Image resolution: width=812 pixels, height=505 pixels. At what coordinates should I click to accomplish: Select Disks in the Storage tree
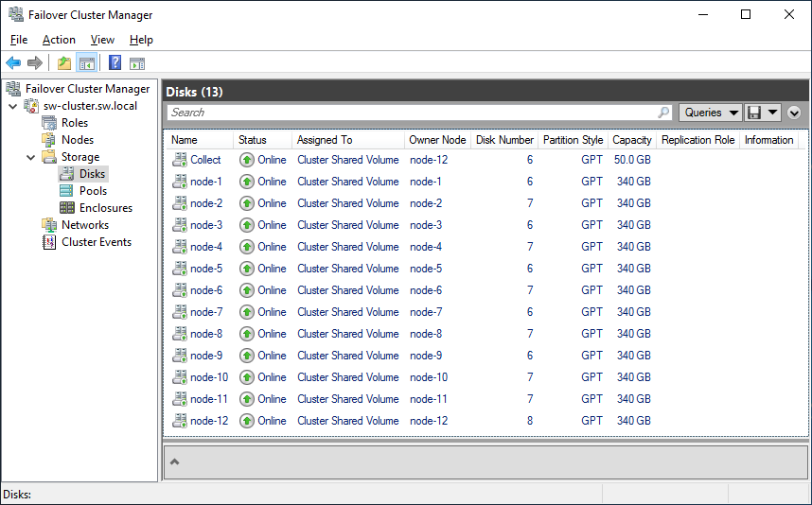[x=92, y=174]
